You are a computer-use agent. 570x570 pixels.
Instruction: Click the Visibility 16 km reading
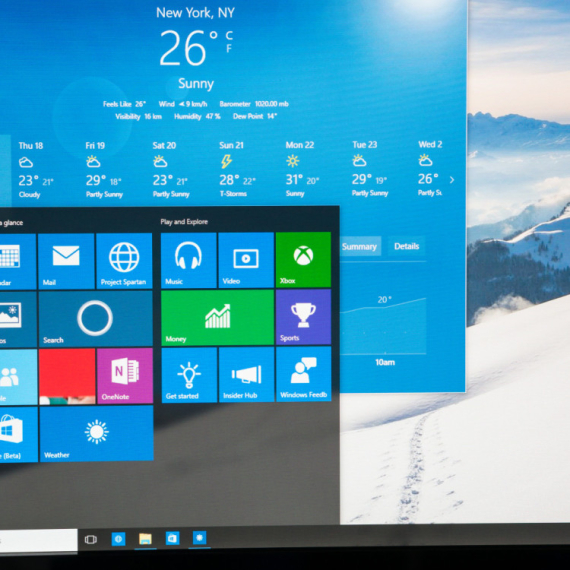tap(139, 117)
